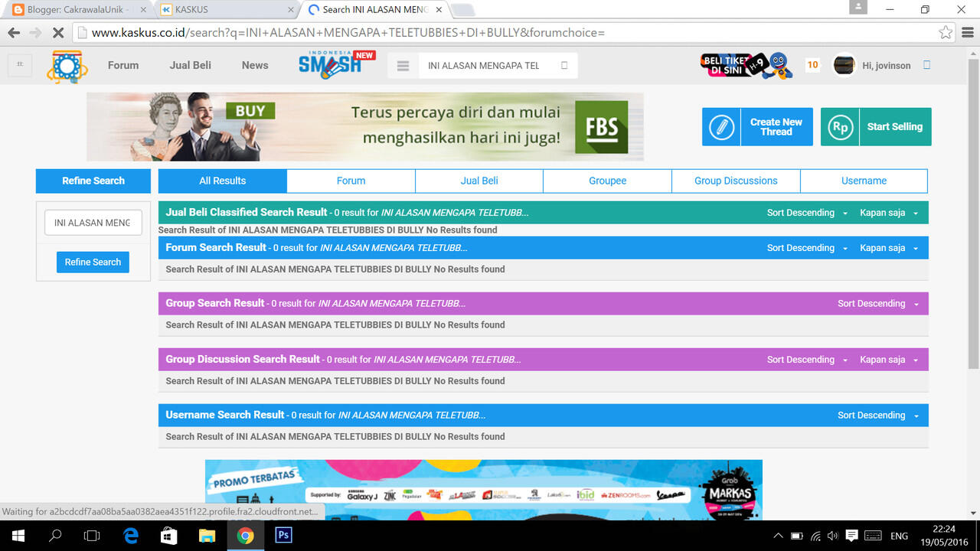The height and width of the screenshot is (551, 980).
Task: Go forward with the browser arrow
Action: (35, 33)
